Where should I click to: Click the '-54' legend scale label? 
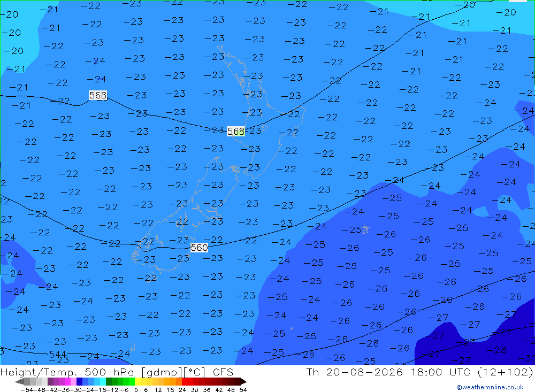point(27,390)
